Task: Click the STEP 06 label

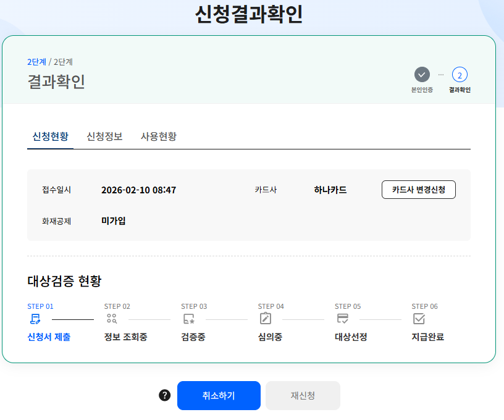Action: point(424,306)
